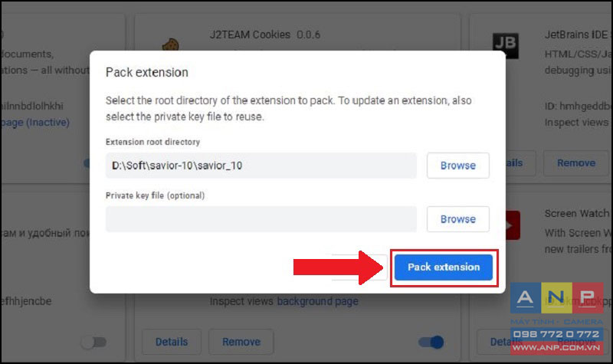Click the ID: hmhgeddb text
This screenshot has width=613, height=364.
point(579,106)
